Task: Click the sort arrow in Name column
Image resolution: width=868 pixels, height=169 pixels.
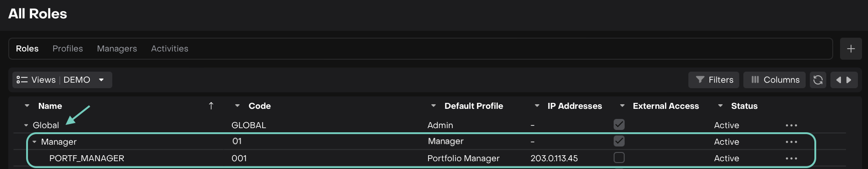Action: click(x=211, y=106)
